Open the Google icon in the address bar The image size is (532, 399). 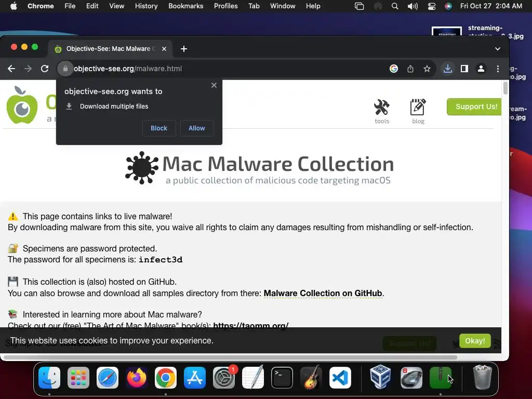click(394, 69)
